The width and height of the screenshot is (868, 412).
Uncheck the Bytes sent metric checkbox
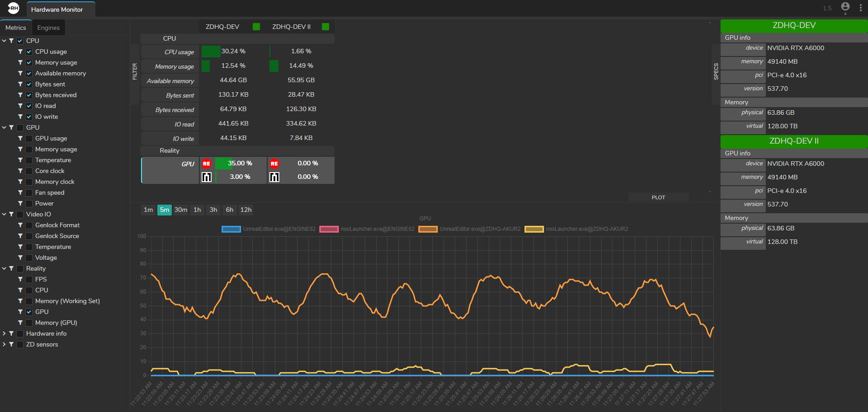click(29, 84)
